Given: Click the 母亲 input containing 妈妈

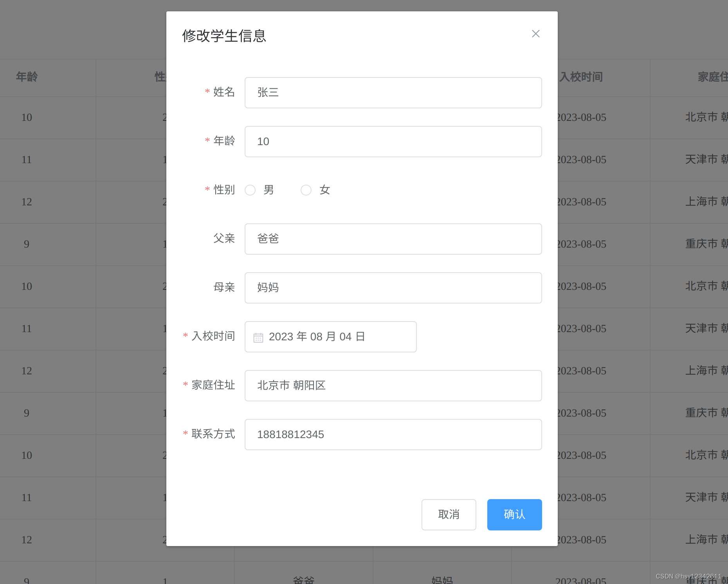Looking at the screenshot, I should pyautogui.click(x=393, y=288).
